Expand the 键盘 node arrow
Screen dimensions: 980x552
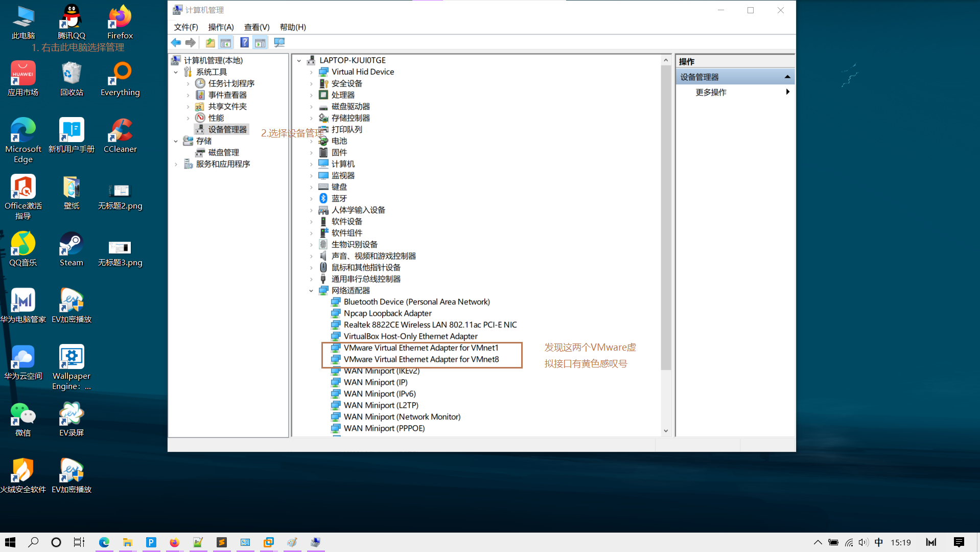point(311,187)
